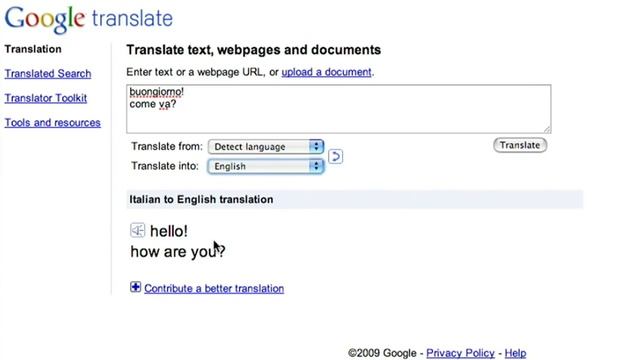The width and height of the screenshot is (640, 360).
Task: Click the 'Italian to English translation' header
Action: [201, 199]
